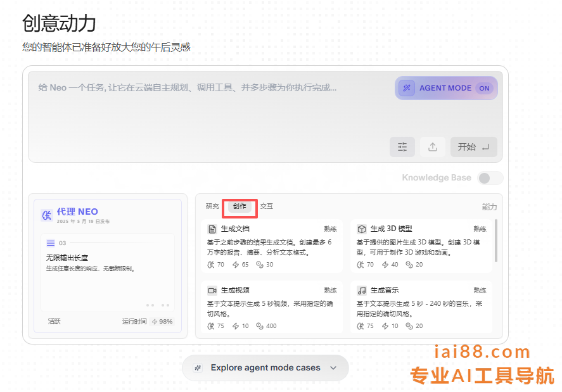Click the 生成音乐 music note icon
562x392 pixels.
362,290
